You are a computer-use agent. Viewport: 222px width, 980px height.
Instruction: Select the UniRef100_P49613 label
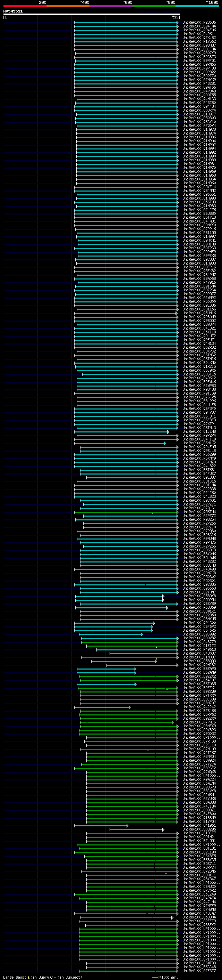(199, 649)
